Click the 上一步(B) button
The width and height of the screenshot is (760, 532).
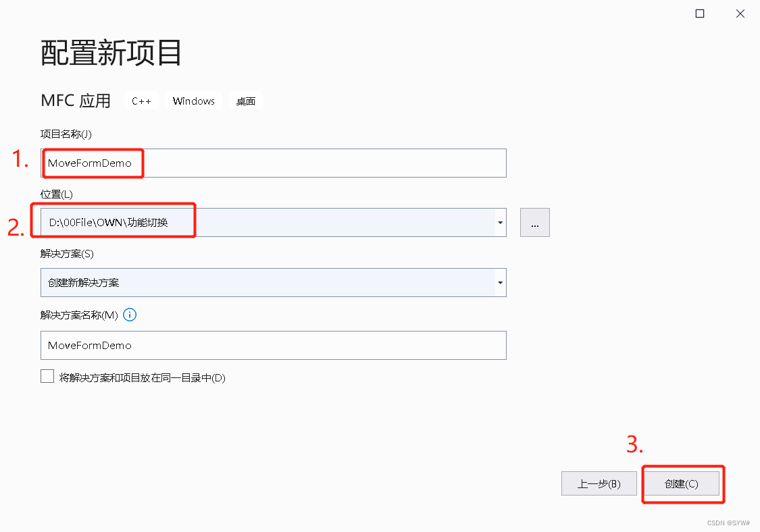tap(599, 483)
